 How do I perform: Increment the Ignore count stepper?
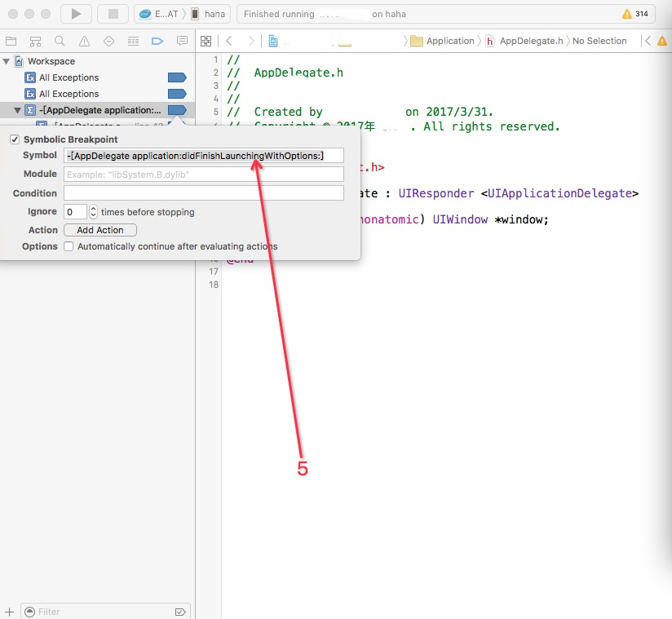pyautogui.click(x=93, y=208)
